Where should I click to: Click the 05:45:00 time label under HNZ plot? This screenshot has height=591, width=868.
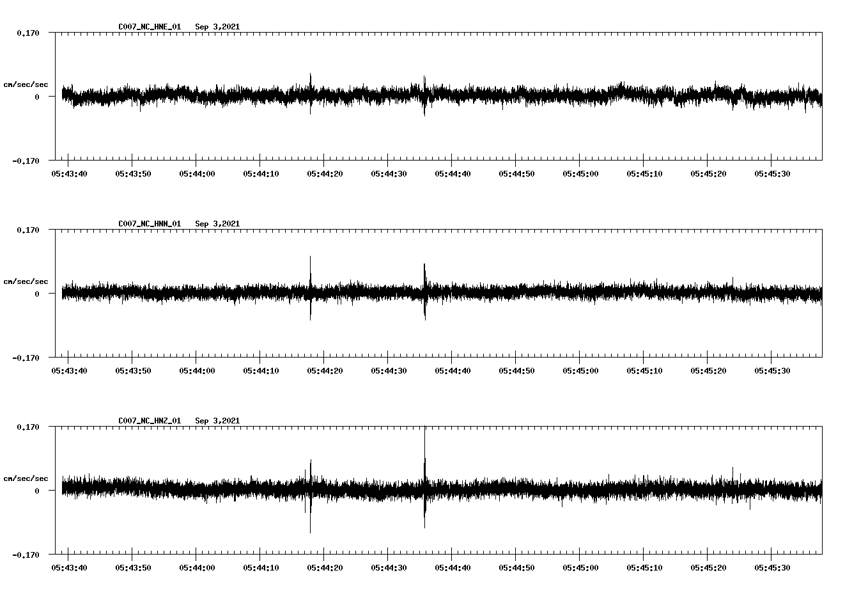(580, 567)
